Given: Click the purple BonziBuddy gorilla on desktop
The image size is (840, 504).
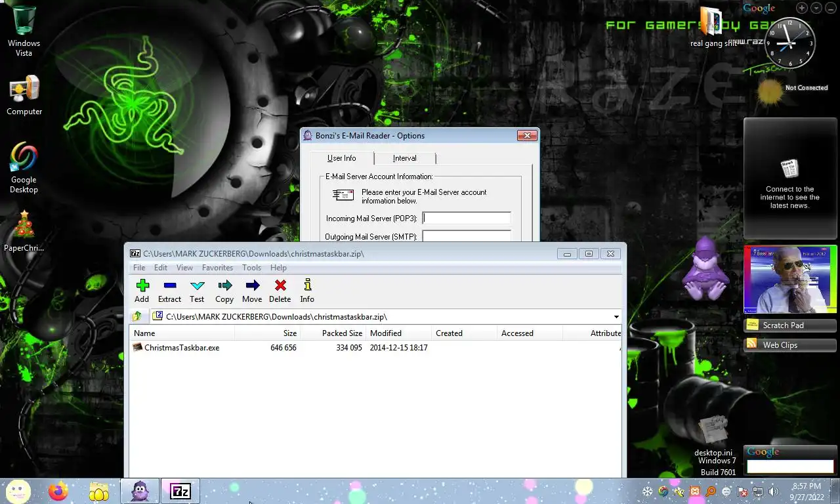Looking at the screenshot, I should 705,268.
